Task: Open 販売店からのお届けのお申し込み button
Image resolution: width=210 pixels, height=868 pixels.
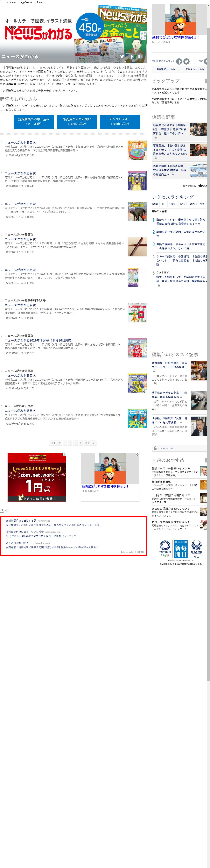Action: click(x=77, y=122)
